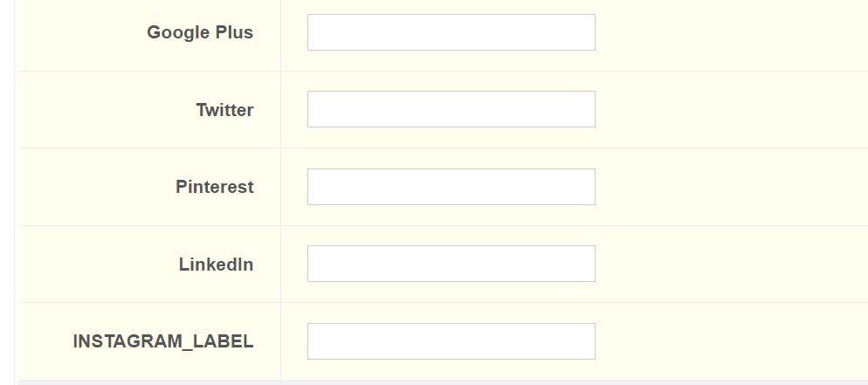Click the bold Google Plus caption
The width and height of the screenshot is (868, 385).
pyautogui.click(x=200, y=32)
